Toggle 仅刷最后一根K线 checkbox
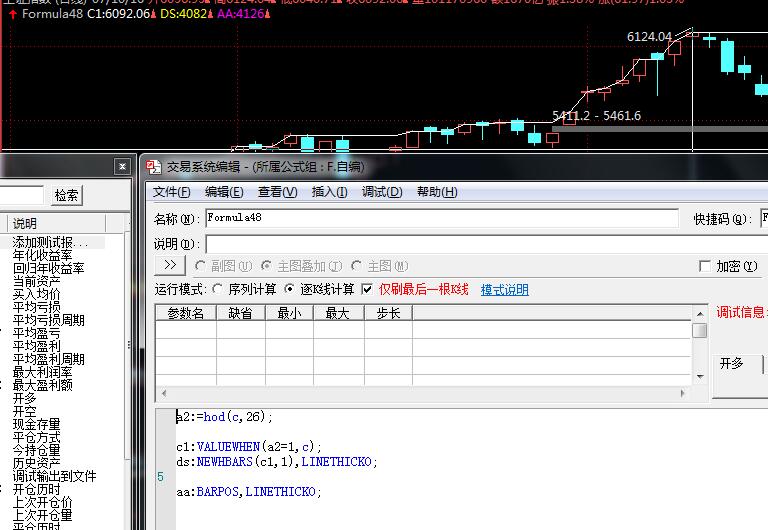This screenshot has width=768, height=530. (367, 289)
